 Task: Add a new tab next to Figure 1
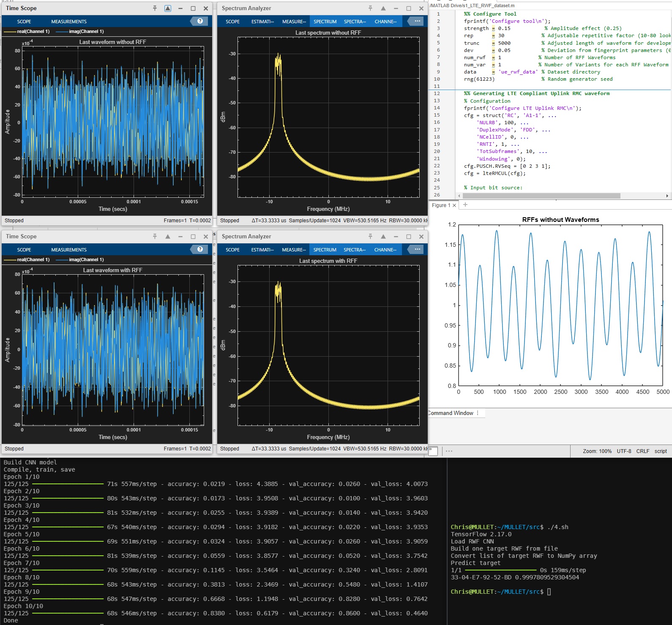pyautogui.click(x=465, y=205)
